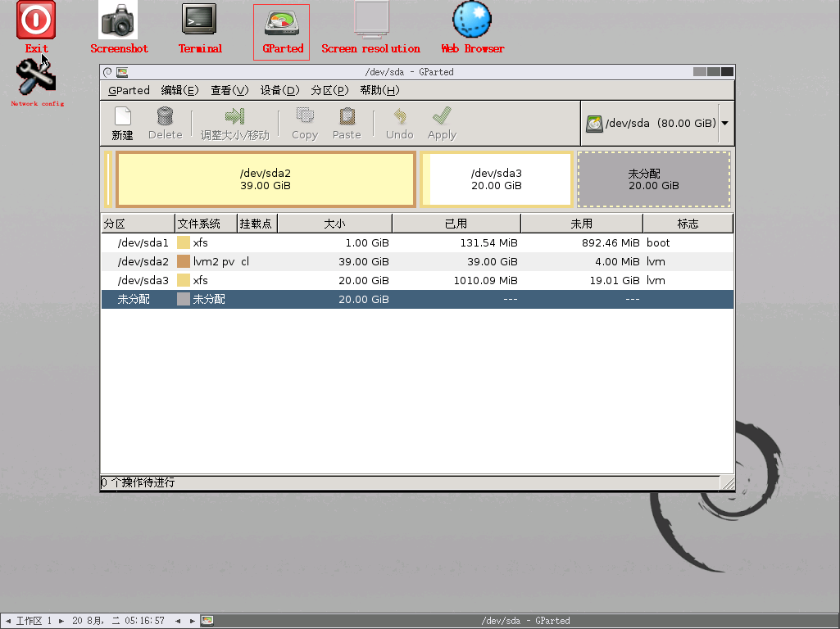Click the Delete partition icon
Screen dimensions: 840x629
pyautogui.click(x=164, y=123)
